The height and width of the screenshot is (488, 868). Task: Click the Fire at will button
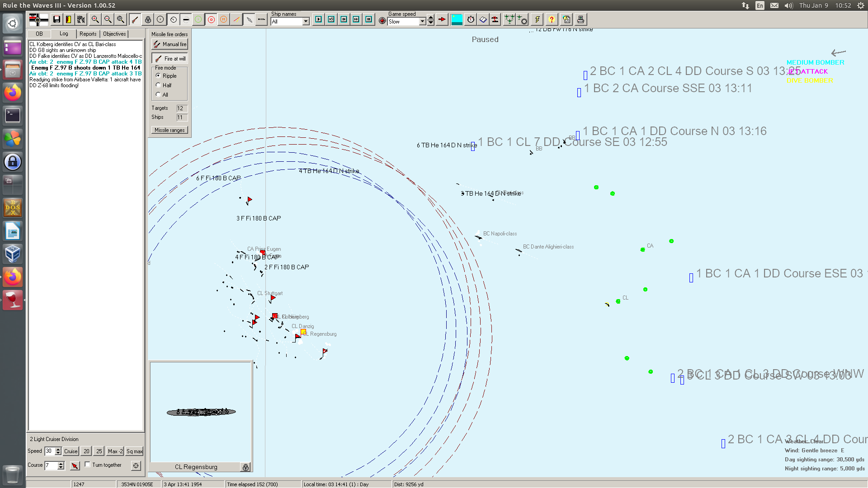[170, 59]
